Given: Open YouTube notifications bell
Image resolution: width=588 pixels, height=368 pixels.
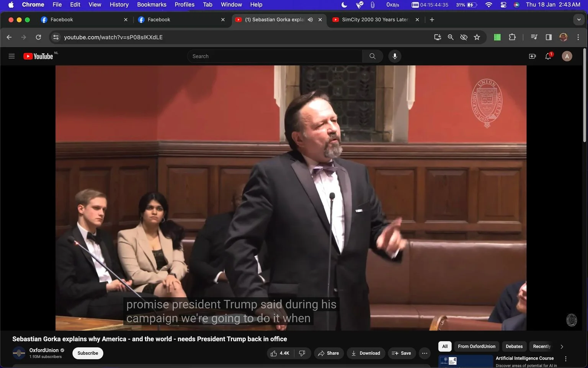Looking at the screenshot, I should pyautogui.click(x=548, y=56).
